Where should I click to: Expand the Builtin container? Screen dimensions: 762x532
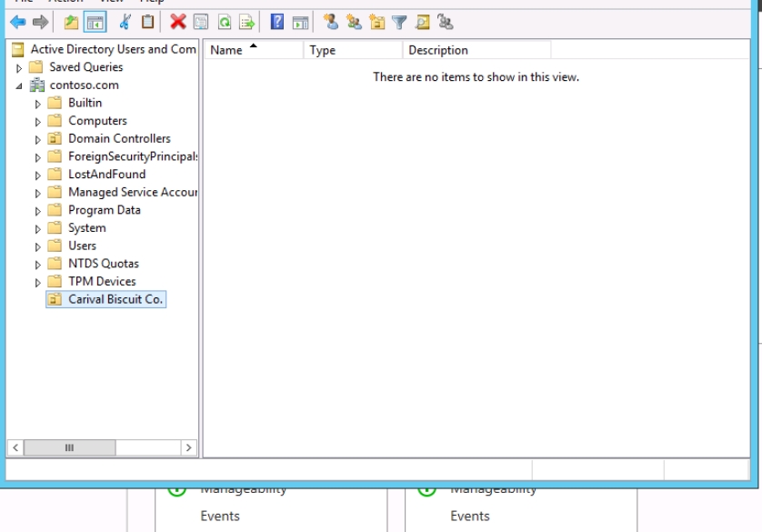click(x=38, y=104)
